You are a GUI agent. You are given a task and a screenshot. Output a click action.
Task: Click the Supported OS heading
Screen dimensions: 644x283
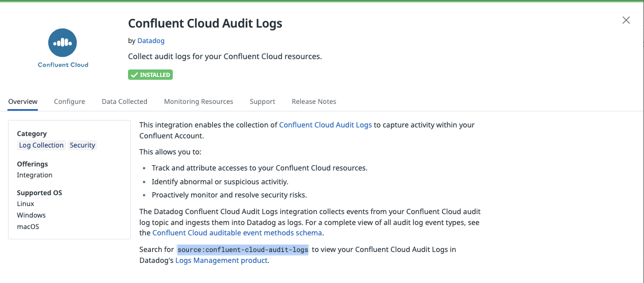(x=39, y=193)
